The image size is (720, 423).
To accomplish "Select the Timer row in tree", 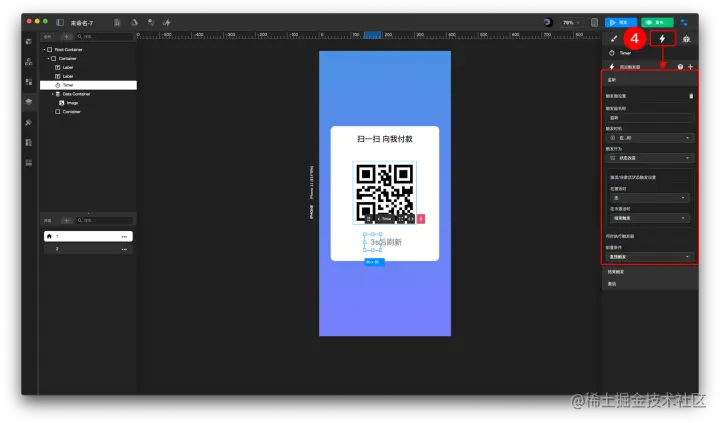I will tap(88, 85).
